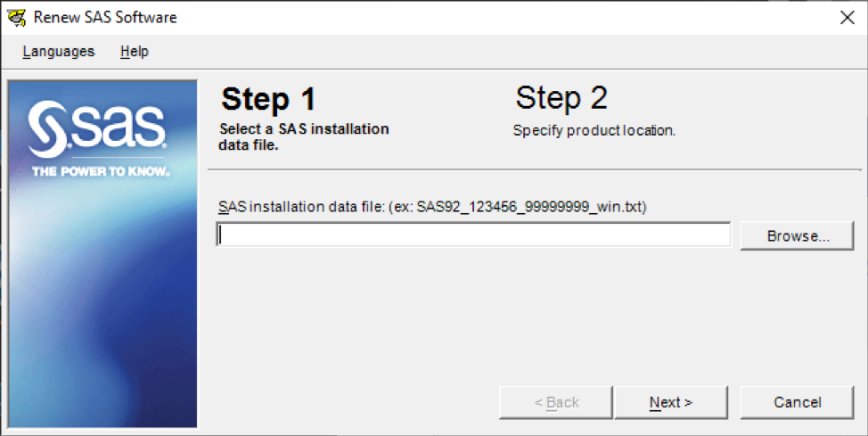Click the Step 1 heading
Screen dimensions: 868x436
pyautogui.click(x=268, y=99)
